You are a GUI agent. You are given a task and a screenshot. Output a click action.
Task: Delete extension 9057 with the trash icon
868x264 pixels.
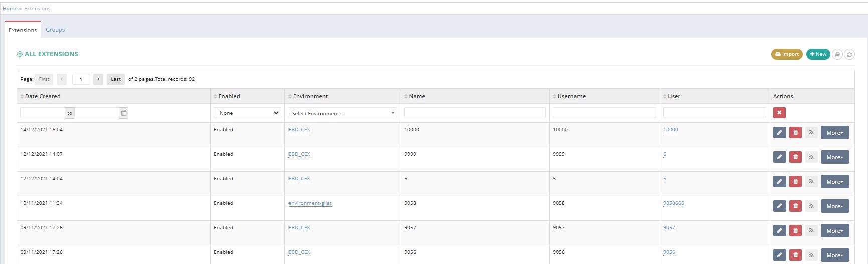point(795,231)
